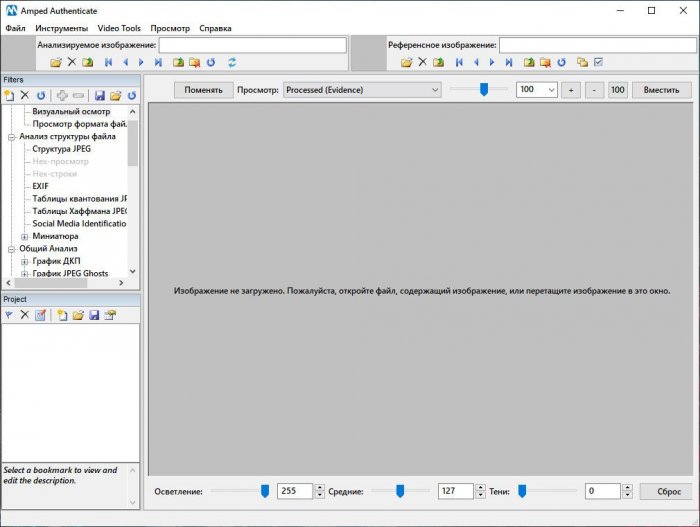The image size is (700, 527).
Task: Toggle the checkbox icon in the reference image toolbar
Action: click(598, 62)
